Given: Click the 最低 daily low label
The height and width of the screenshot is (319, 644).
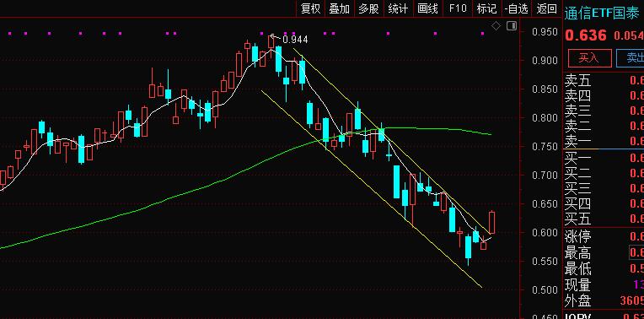Looking at the screenshot, I should (577, 269).
